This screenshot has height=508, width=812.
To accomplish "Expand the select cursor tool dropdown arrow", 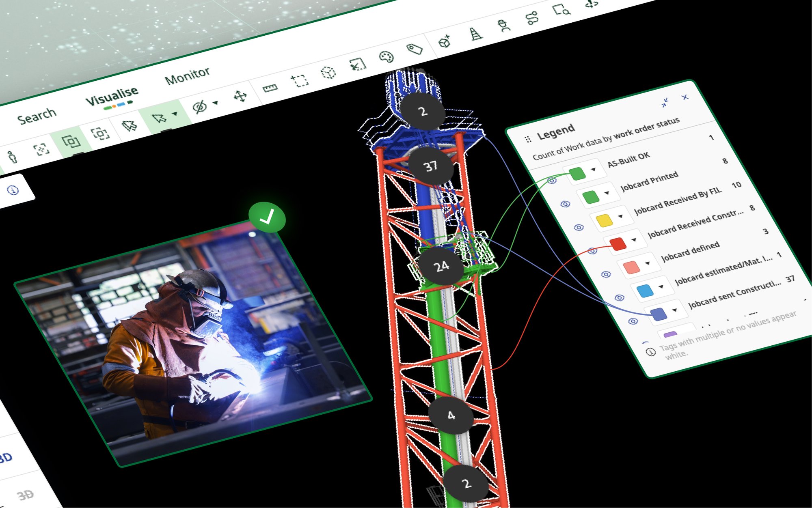I will pos(175,114).
